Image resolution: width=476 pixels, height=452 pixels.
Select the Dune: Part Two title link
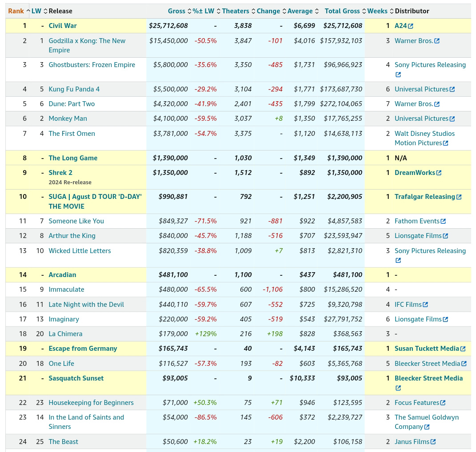(72, 104)
